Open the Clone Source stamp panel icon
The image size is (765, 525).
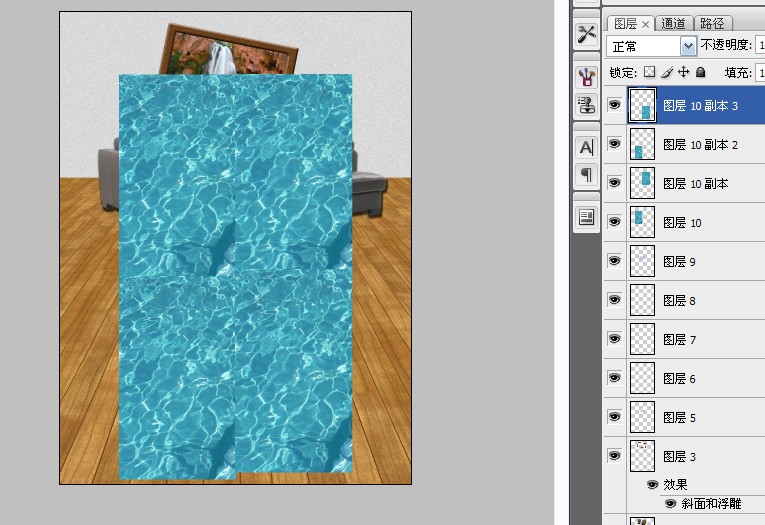[586, 104]
